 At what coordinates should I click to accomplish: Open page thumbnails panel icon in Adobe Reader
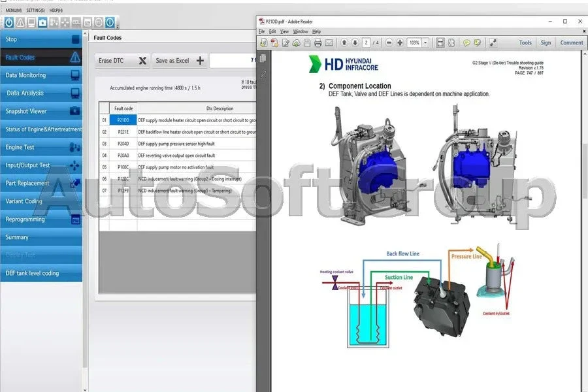pyautogui.click(x=263, y=58)
